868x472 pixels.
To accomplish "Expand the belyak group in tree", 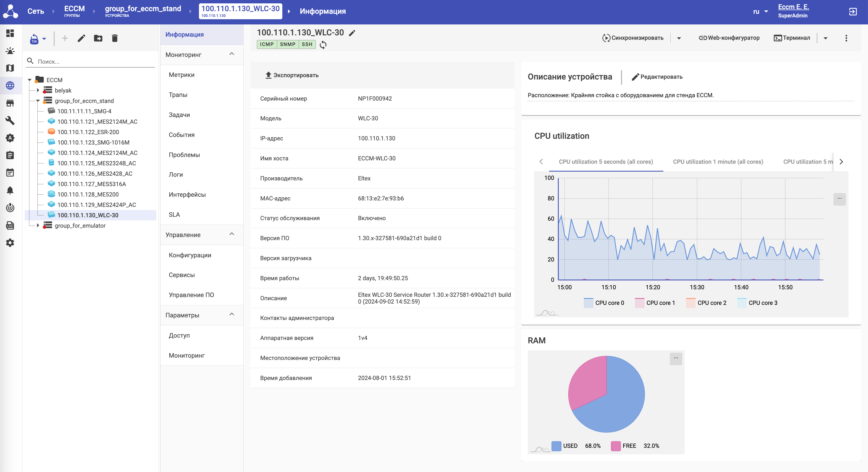I will pos(38,90).
